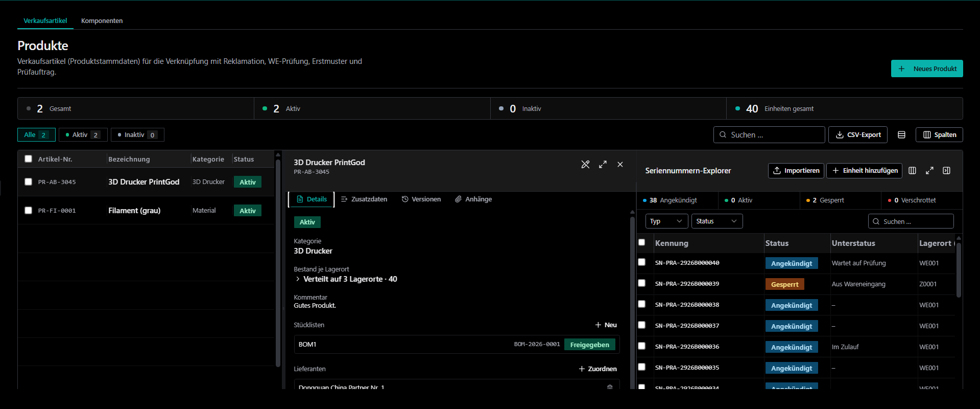Click the CSV-Export button

pyautogui.click(x=858, y=135)
